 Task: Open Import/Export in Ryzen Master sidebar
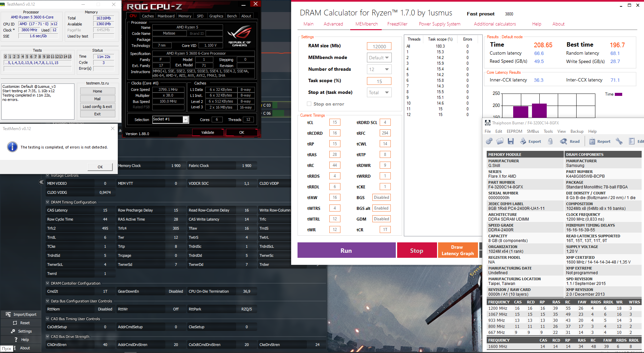(x=21, y=314)
